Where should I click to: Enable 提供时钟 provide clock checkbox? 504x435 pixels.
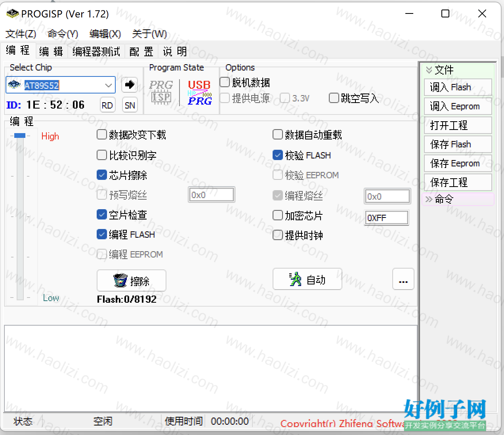(x=278, y=235)
